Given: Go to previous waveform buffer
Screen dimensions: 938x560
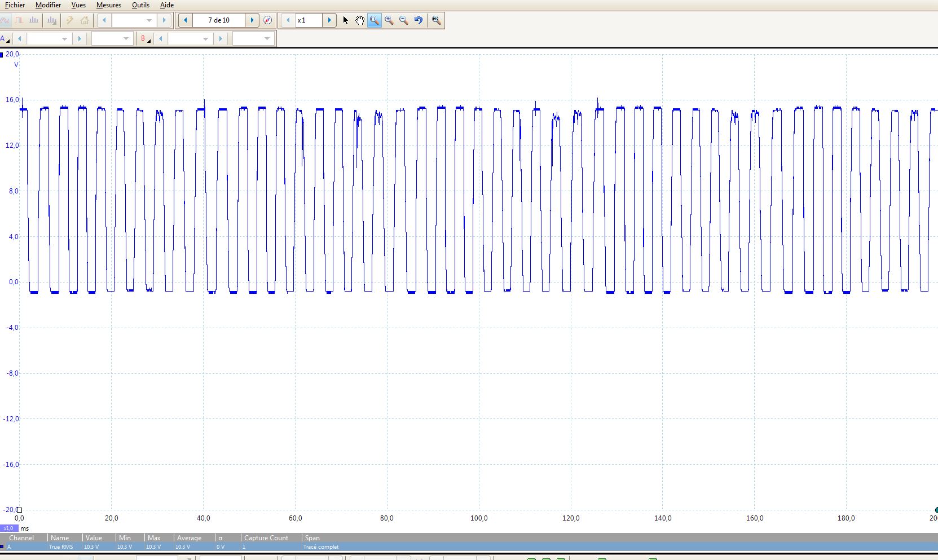Looking at the screenshot, I should tap(185, 20).
